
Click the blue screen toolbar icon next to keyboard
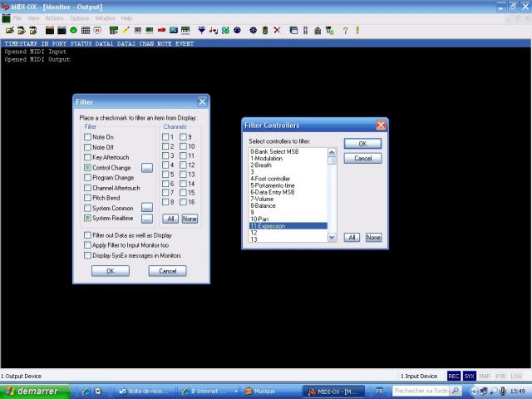(174, 31)
